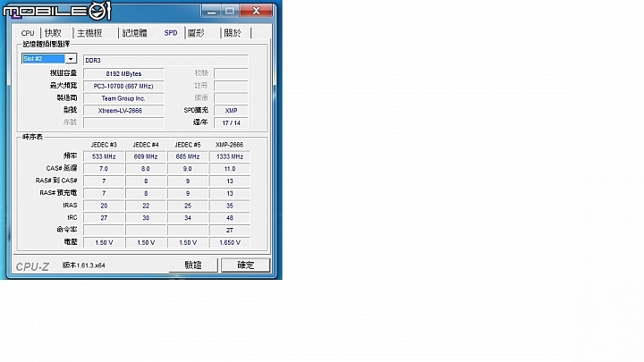Click the 609 MHz frequency cell
Screen dimensions: 644x362
(x=146, y=156)
